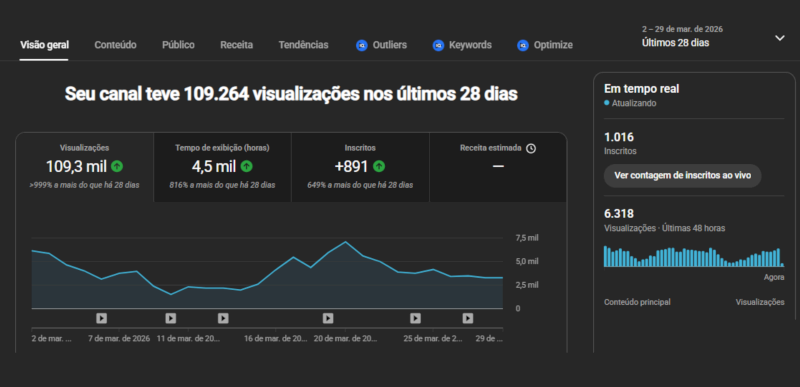Click the 7,5 mil axis label

(x=527, y=238)
